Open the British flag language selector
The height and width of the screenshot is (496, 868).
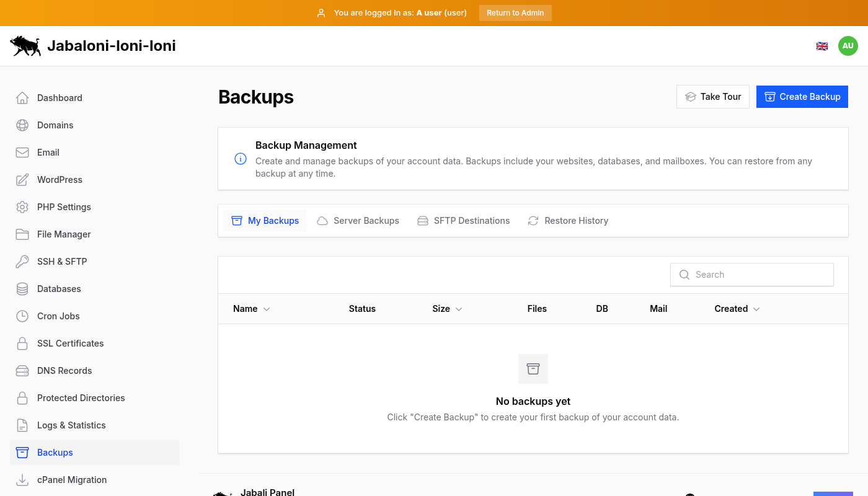coord(821,45)
